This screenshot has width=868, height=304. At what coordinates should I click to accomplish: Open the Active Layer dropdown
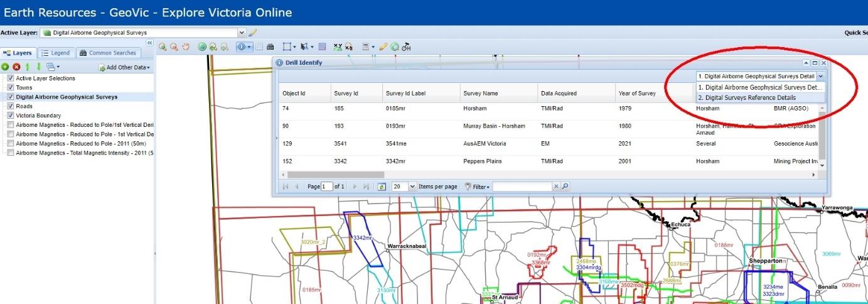tap(242, 33)
